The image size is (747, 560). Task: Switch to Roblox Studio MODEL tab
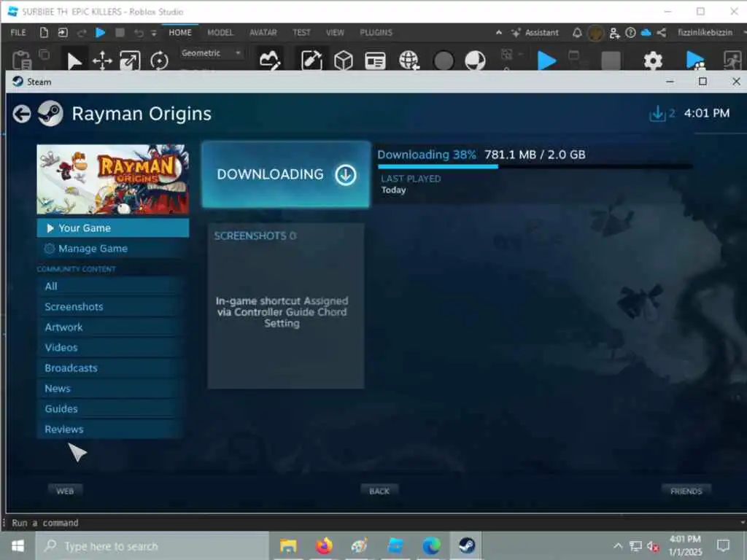220,32
